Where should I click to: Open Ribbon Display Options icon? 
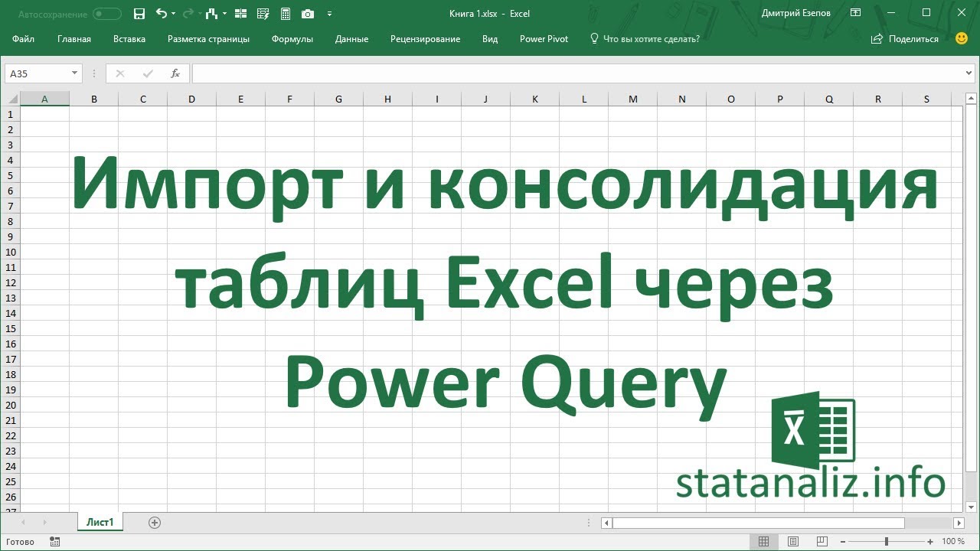point(856,13)
